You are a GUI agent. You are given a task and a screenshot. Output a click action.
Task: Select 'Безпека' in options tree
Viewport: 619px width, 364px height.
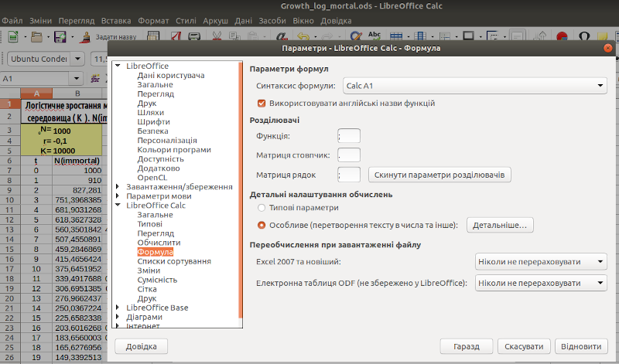click(152, 131)
